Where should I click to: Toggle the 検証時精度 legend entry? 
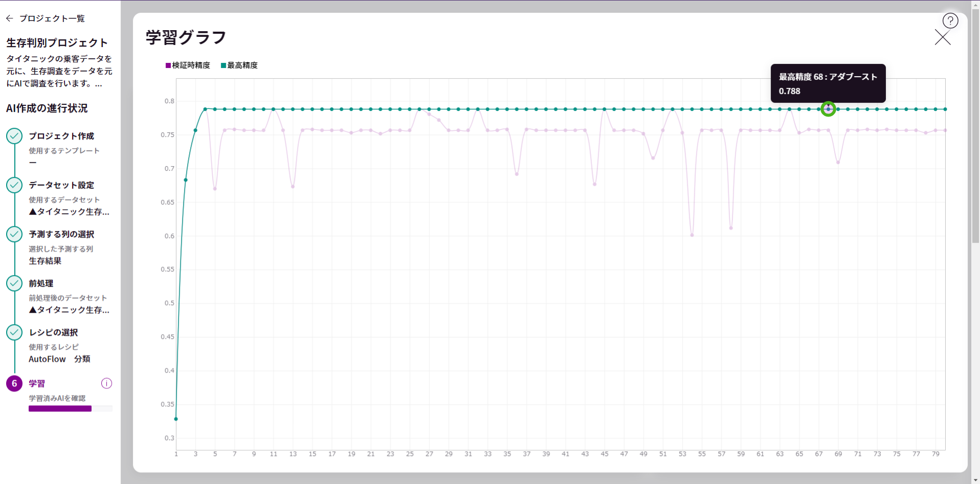pos(188,65)
